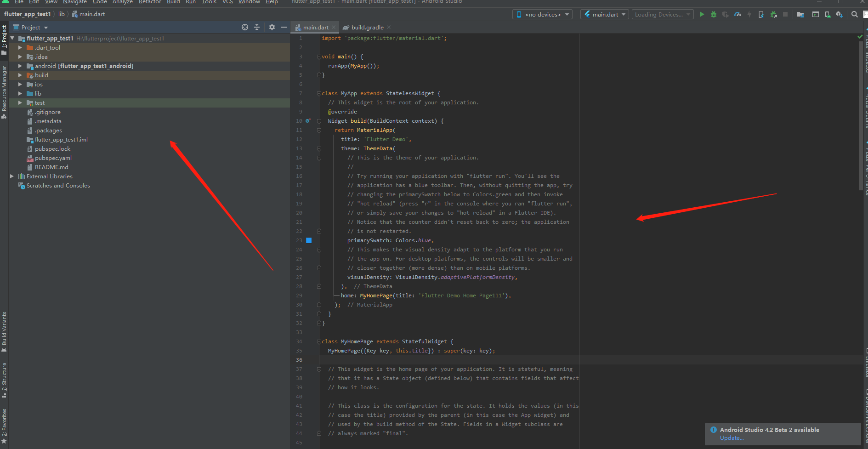Expand the .idea folder arrow

20,57
